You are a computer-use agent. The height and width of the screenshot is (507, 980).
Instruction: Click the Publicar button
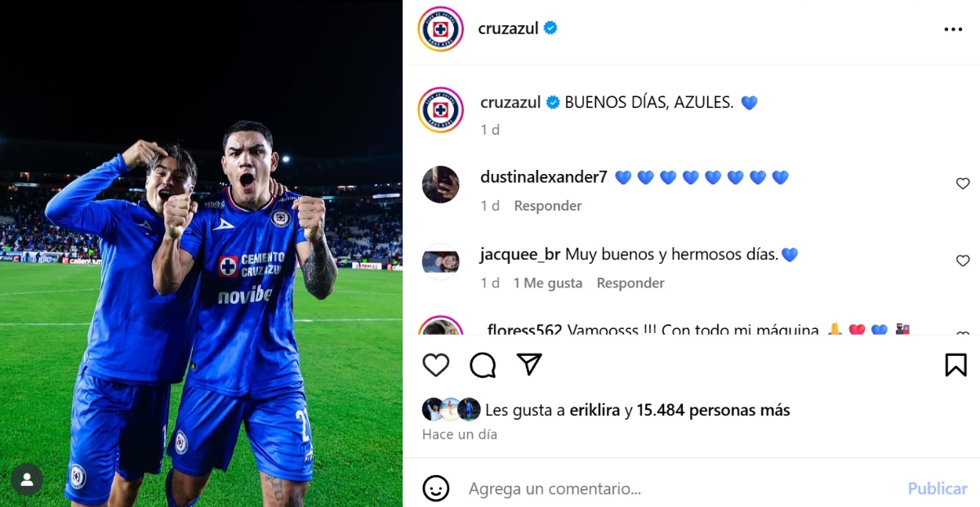[938, 488]
